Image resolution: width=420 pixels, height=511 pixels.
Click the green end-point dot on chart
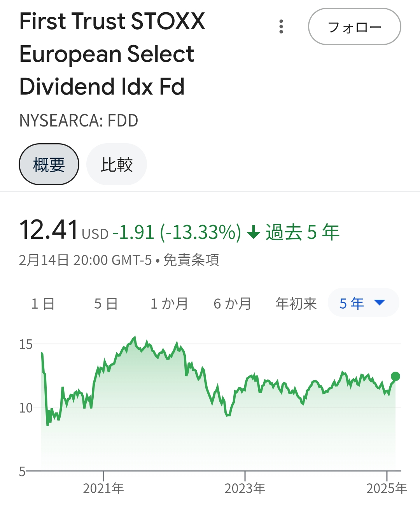click(395, 376)
